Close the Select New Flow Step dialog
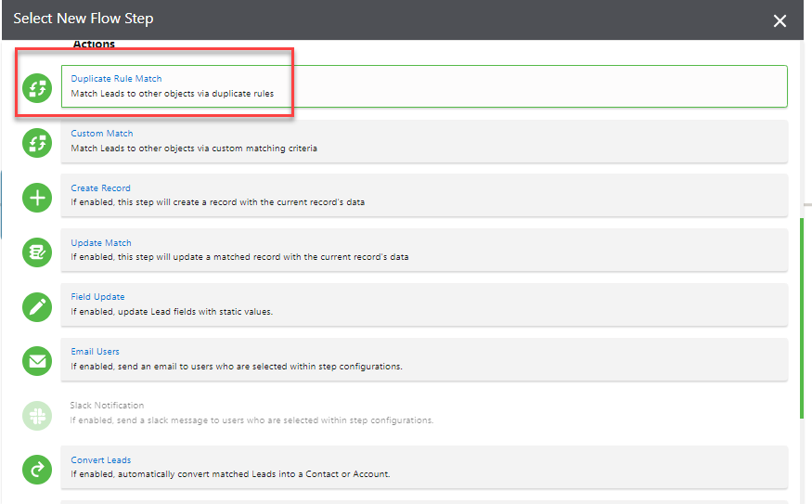The image size is (812, 504). [x=780, y=20]
